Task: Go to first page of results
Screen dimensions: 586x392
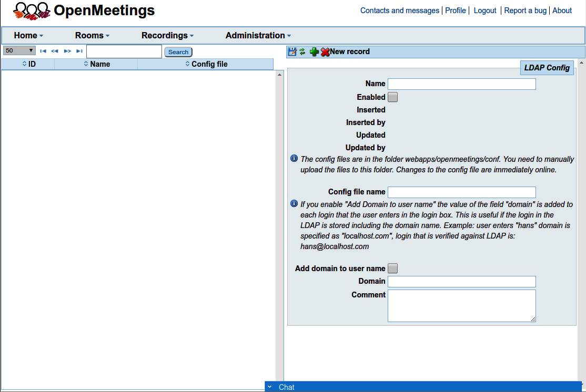Action: 43,51
